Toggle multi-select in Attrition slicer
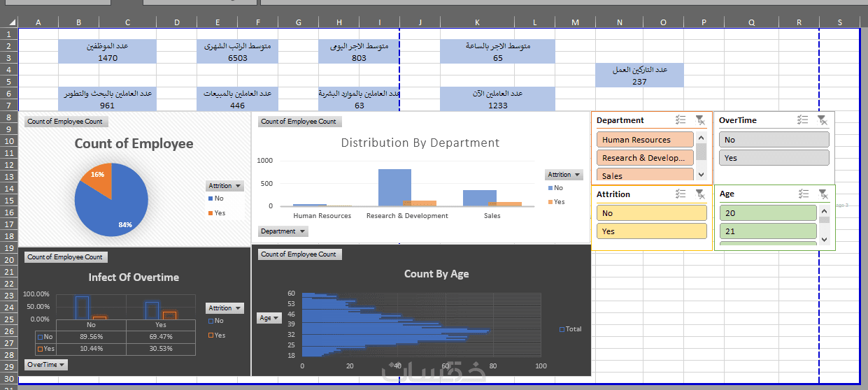 (681, 194)
